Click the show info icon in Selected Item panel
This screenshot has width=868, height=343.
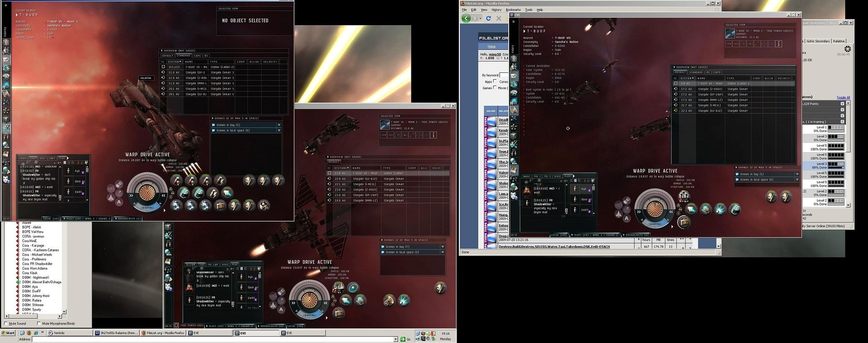click(433, 135)
